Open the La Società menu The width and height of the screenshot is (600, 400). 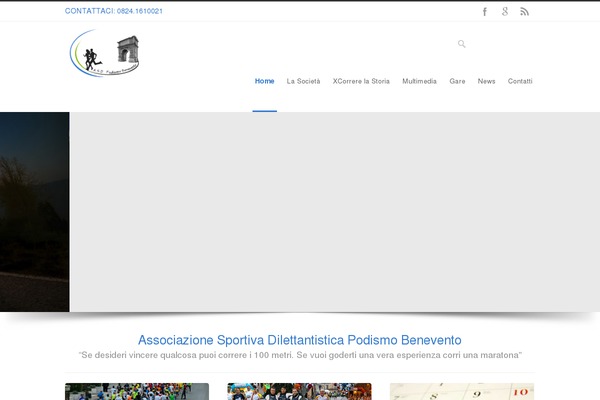click(303, 81)
